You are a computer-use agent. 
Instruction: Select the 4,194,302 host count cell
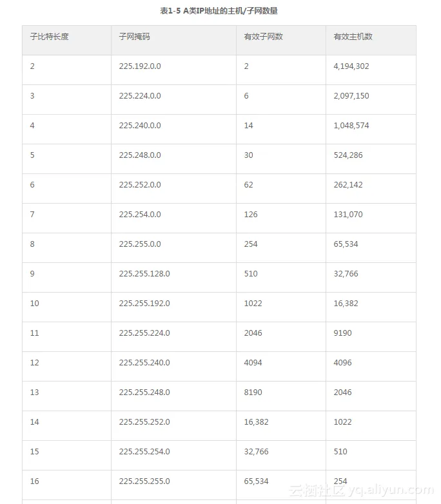coord(351,66)
